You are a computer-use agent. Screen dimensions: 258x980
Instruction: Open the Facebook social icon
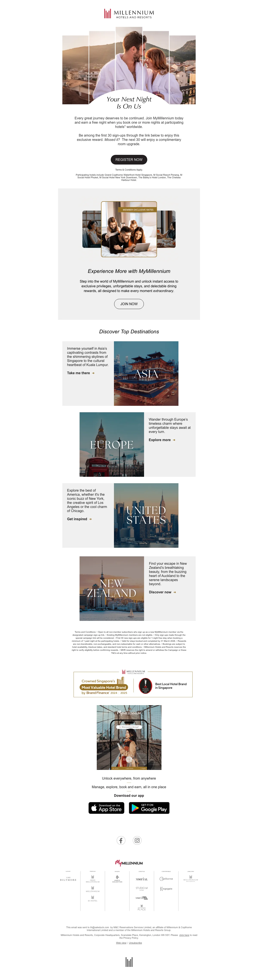[x=121, y=840]
